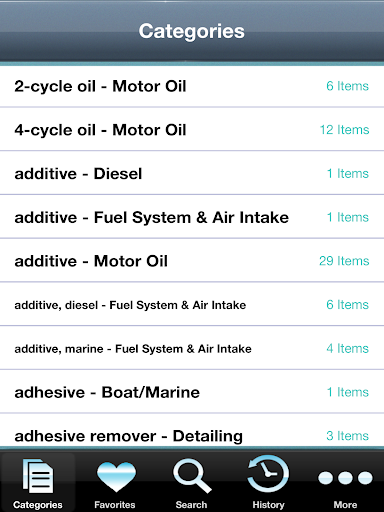Open additive - Fuel System & Air Intake
Image resolution: width=384 pixels, height=512 pixels.
click(x=192, y=217)
